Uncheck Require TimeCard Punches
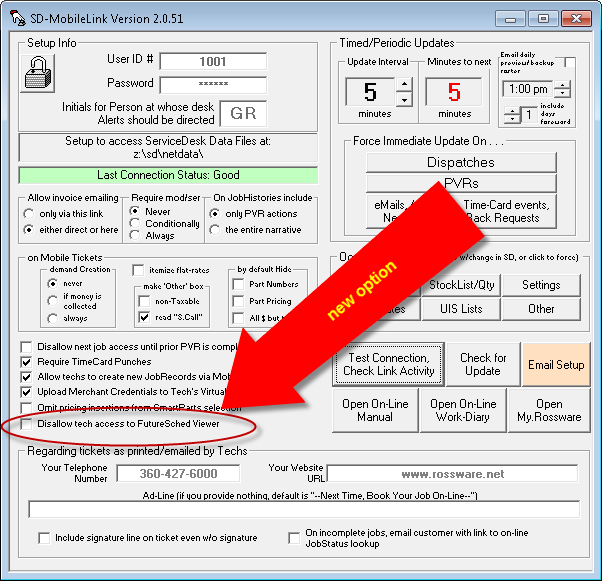Viewport: 602px width, 581px height. tap(27, 361)
